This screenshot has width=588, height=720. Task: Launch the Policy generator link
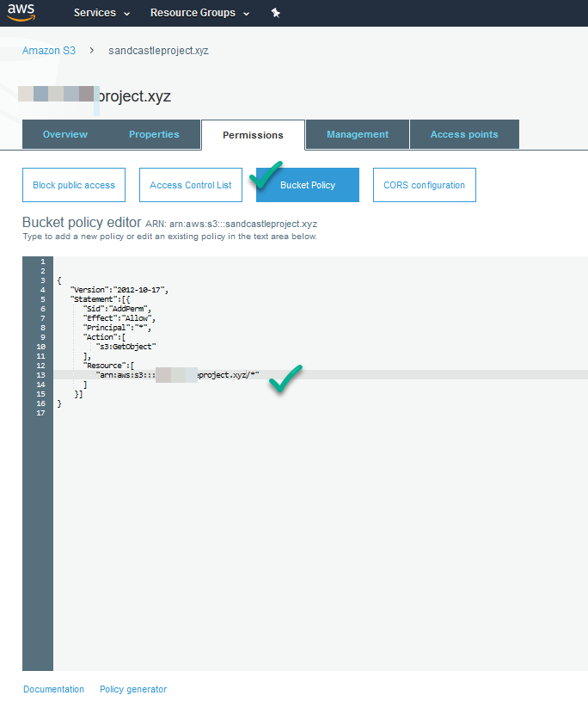click(x=133, y=689)
